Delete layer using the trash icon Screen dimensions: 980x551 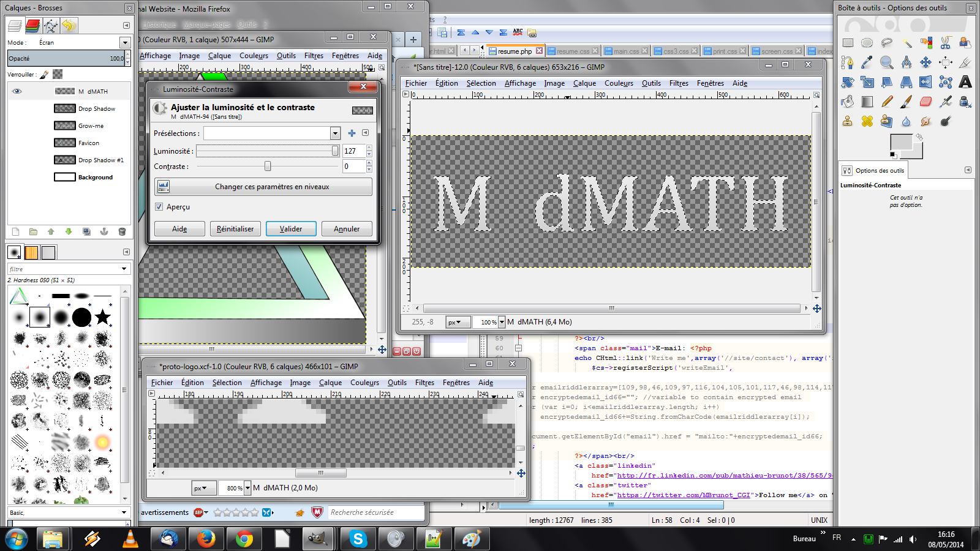pos(122,231)
